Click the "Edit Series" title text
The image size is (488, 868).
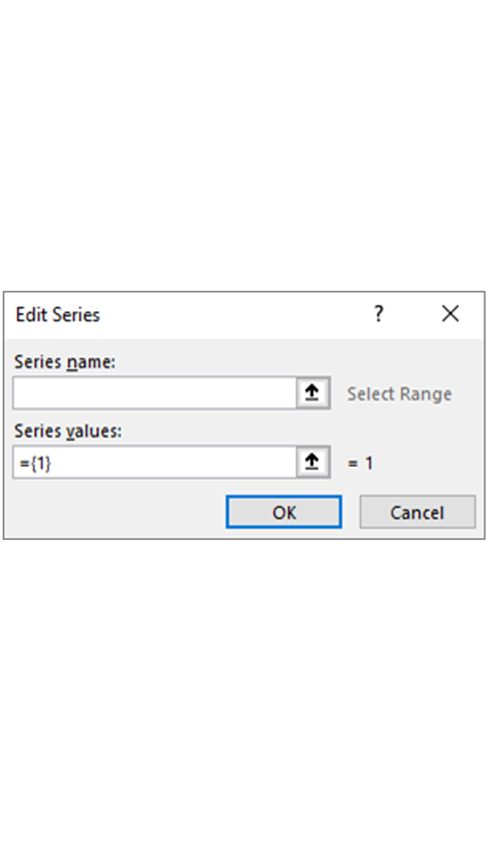(x=58, y=315)
